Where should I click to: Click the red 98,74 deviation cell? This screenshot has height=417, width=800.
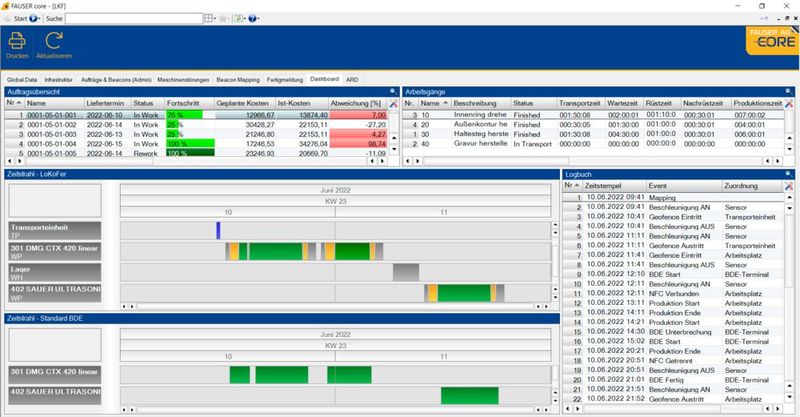coord(358,144)
